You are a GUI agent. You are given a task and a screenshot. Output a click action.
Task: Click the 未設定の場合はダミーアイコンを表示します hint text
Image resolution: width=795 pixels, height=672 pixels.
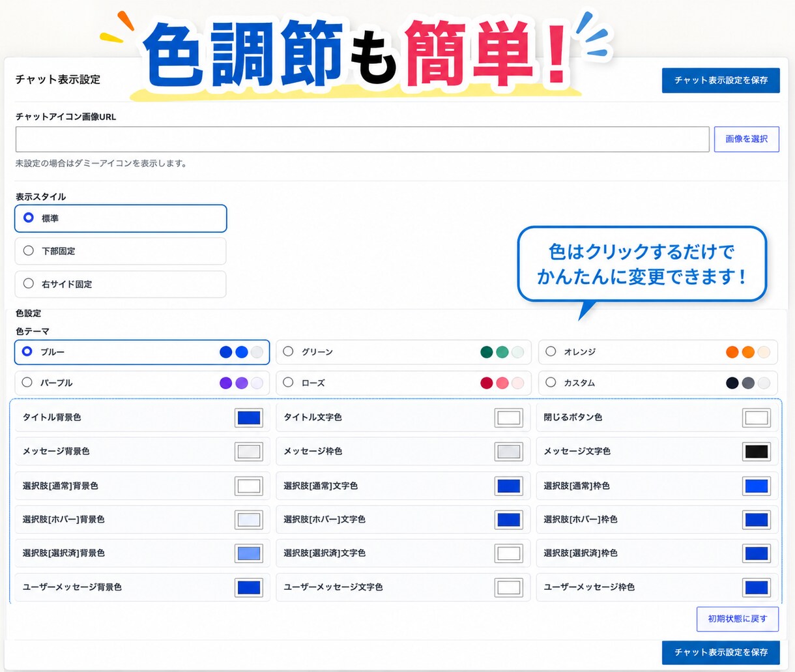(x=101, y=164)
